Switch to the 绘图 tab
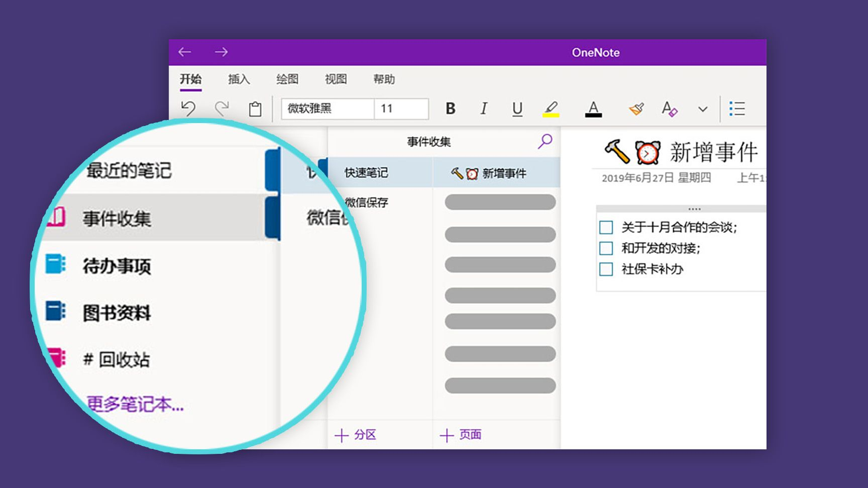868x488 pixels. pyautogui.click(x=287, y=79)
